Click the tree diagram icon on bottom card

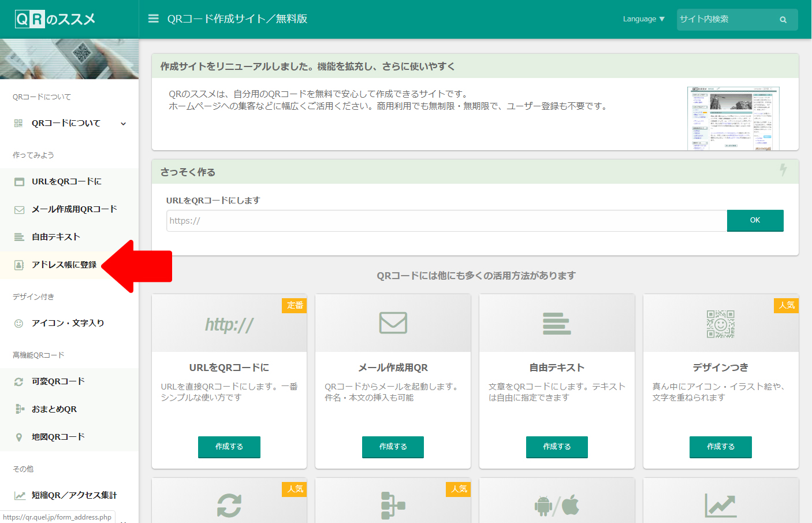coord(393,506)
